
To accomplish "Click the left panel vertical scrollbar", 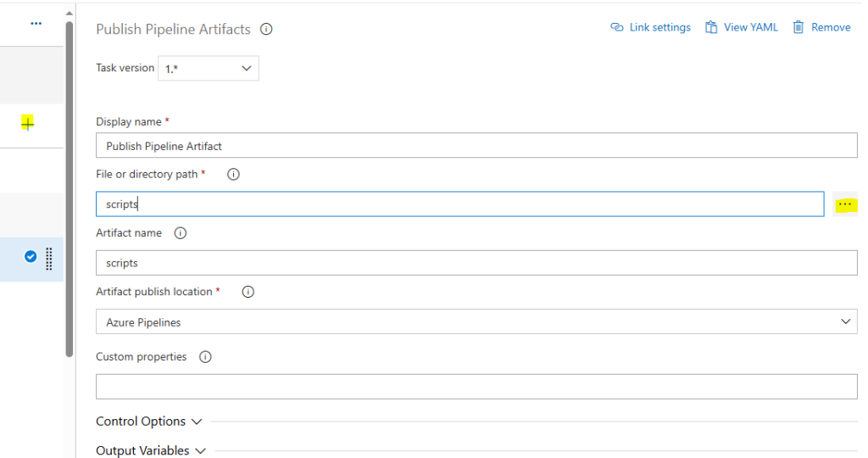I will coord(70,188).
